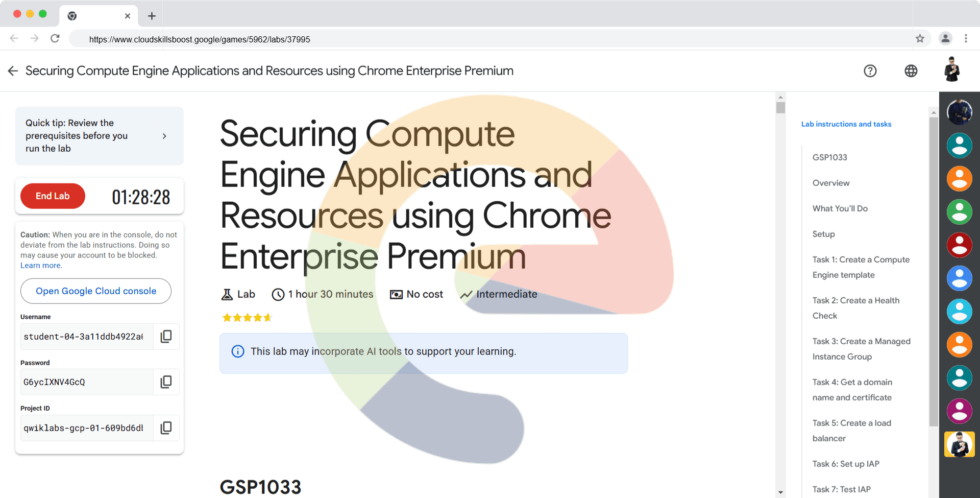Open the user avatar in the header
This screenshot has height=498, width=980.
pos(952,69)
